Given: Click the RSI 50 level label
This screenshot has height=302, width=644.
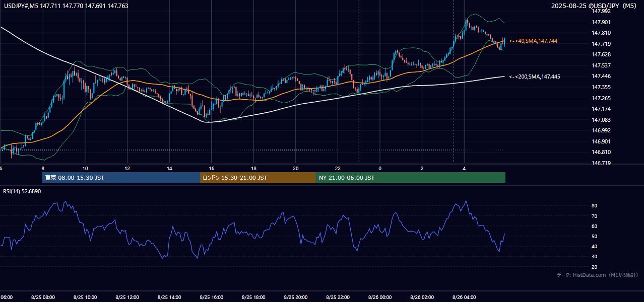Looking at the screenshot, I should click(x=595, y=236).
